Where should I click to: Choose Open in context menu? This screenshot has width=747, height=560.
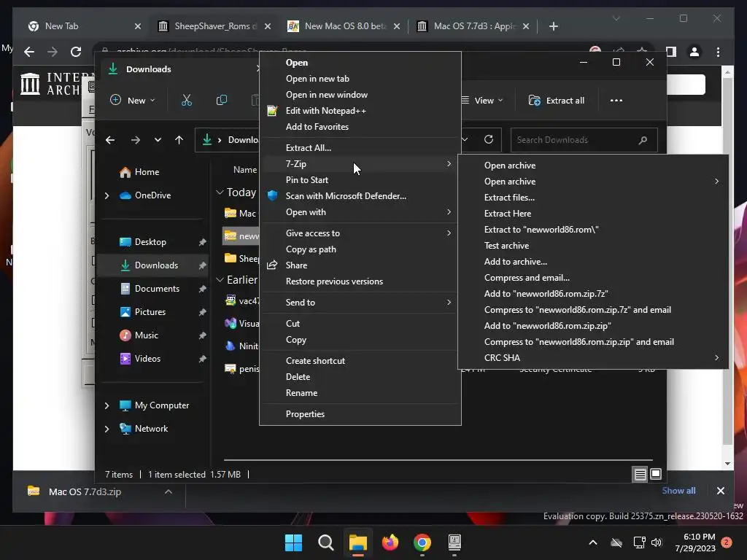click(360, 63)
